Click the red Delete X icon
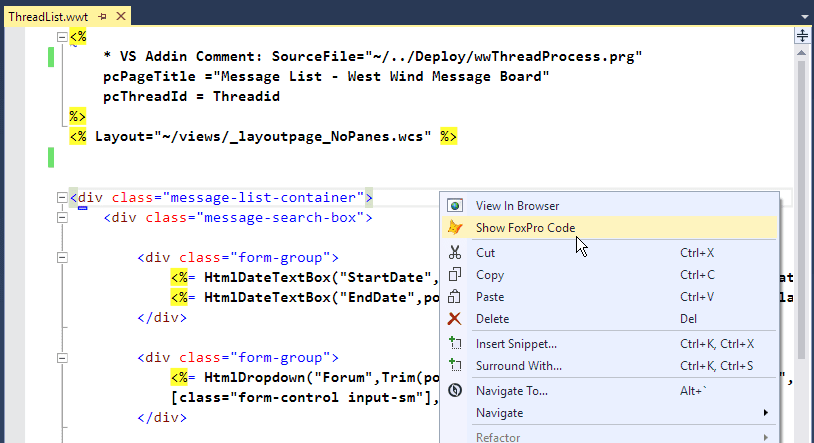The height and width of the screenshot is (443, 814). [x=456, y=319]
